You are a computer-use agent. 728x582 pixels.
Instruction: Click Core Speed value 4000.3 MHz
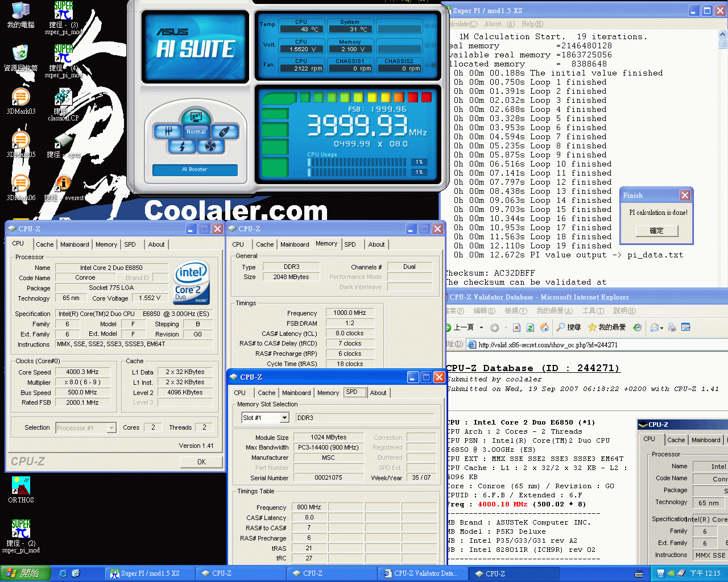pos(82,372)
